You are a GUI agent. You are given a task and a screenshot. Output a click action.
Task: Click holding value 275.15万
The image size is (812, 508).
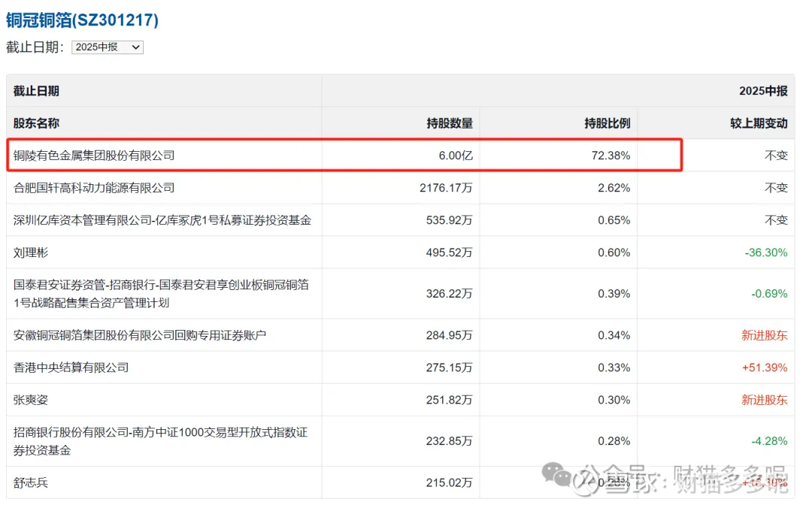pos(450,367)
